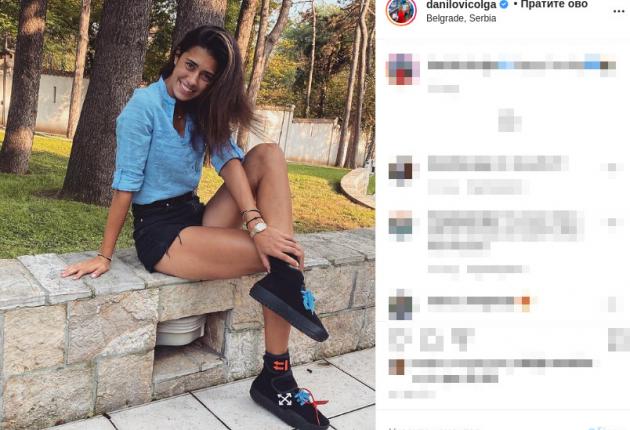Save the post with bookmark icon
The image size is (630, 430).
pyautogui.click(x=618, y=340)
